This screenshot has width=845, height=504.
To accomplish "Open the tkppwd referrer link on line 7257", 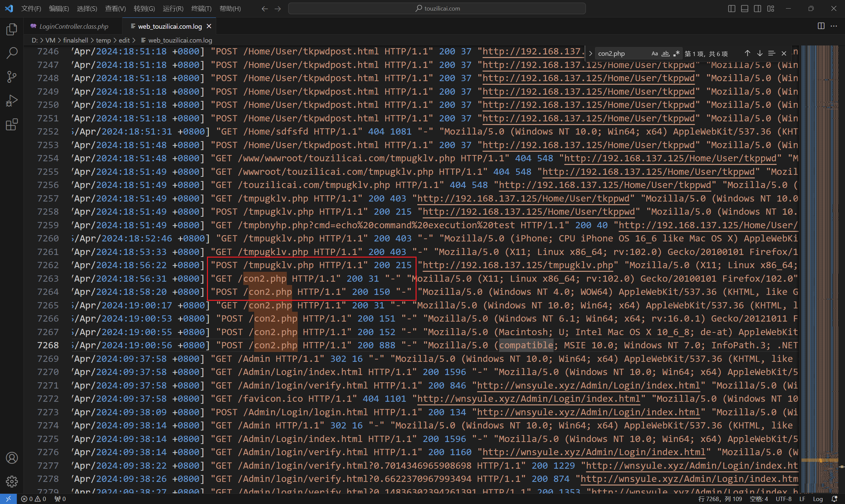I will pyautogui.click(x=523, y=199).
